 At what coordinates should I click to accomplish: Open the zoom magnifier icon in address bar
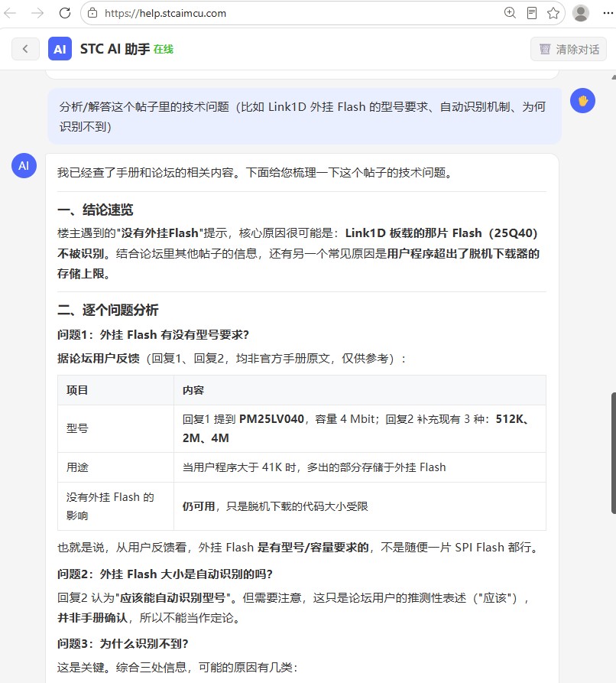pos(510,13)
